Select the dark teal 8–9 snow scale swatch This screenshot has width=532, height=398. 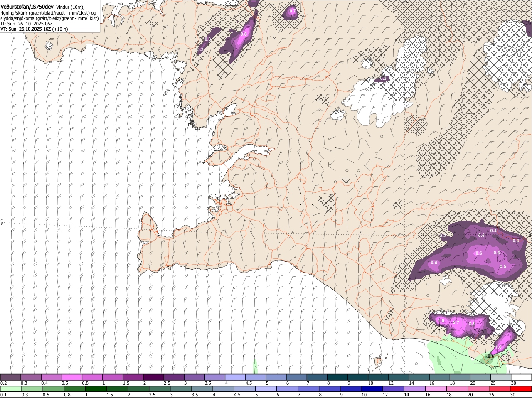[x=338, y=377]
